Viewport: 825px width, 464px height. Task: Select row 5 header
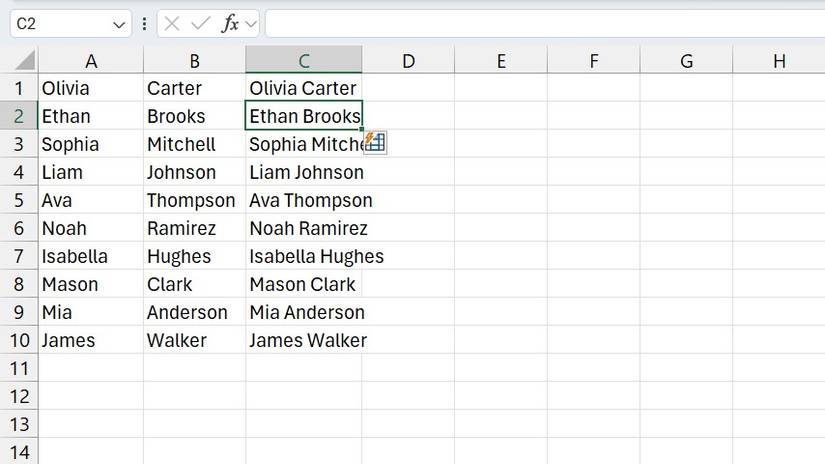19,200
